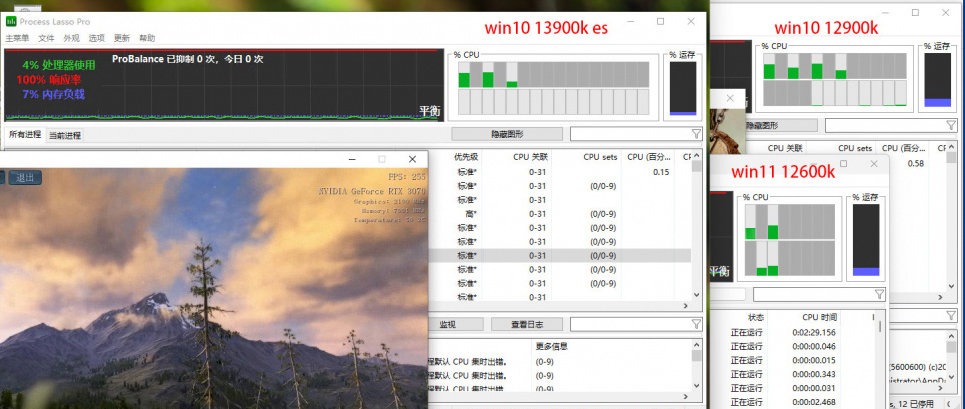Click the 监视 button
The height and width of the screenshot is (409, 965).
(447, 324)
